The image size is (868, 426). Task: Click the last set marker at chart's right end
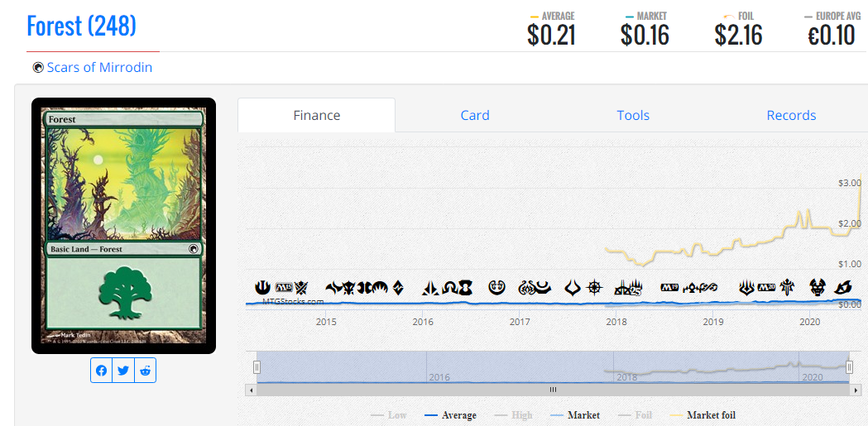coord(843,288)
